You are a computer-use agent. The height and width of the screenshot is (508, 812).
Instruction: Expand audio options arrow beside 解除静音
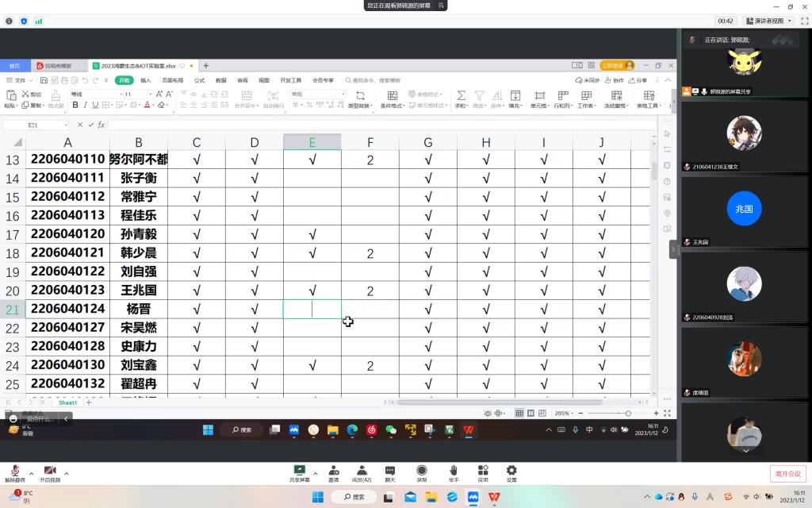[x=30, y=473]
